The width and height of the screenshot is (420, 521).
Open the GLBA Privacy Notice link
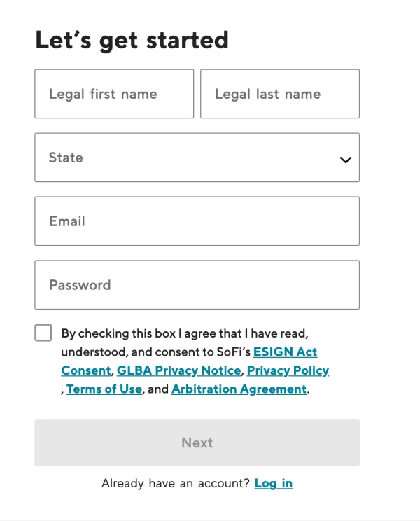pos(179,370)
